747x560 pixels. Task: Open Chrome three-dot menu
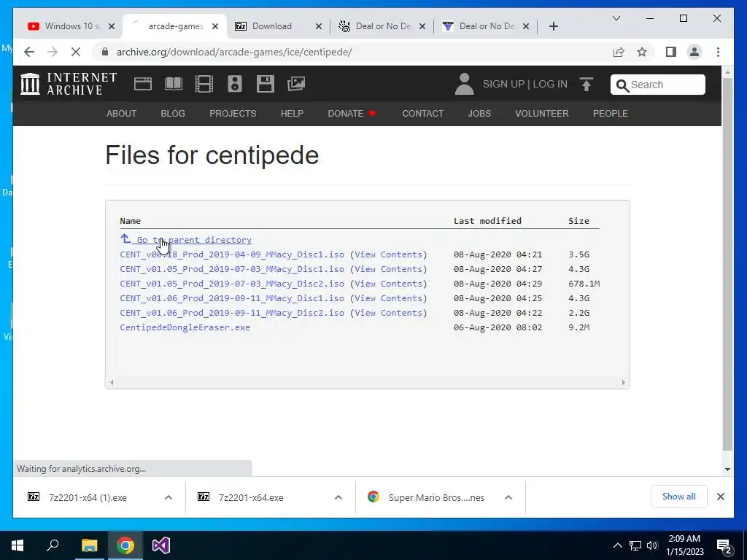click(x=718, y=52)
